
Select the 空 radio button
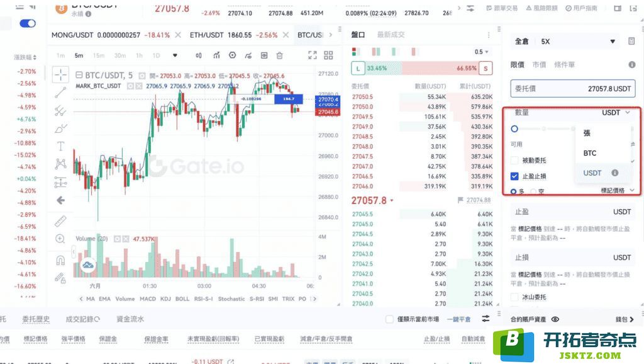533,191
